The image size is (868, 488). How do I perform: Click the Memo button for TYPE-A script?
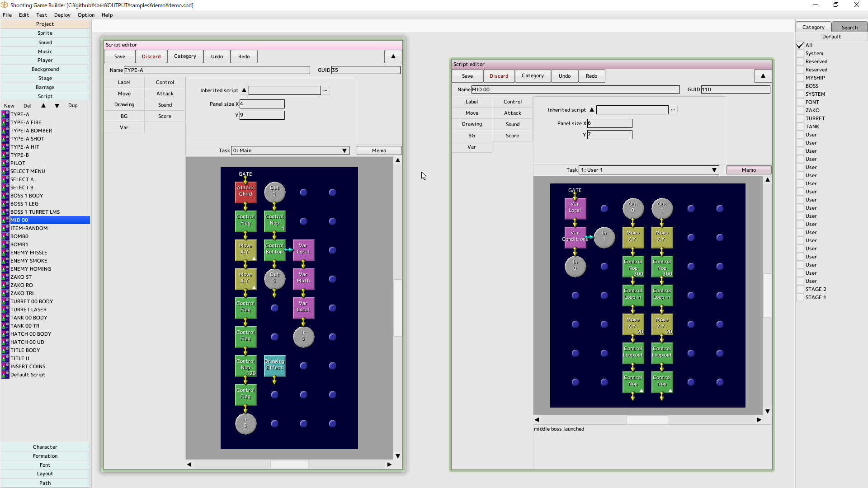click(x=378, y=150)
